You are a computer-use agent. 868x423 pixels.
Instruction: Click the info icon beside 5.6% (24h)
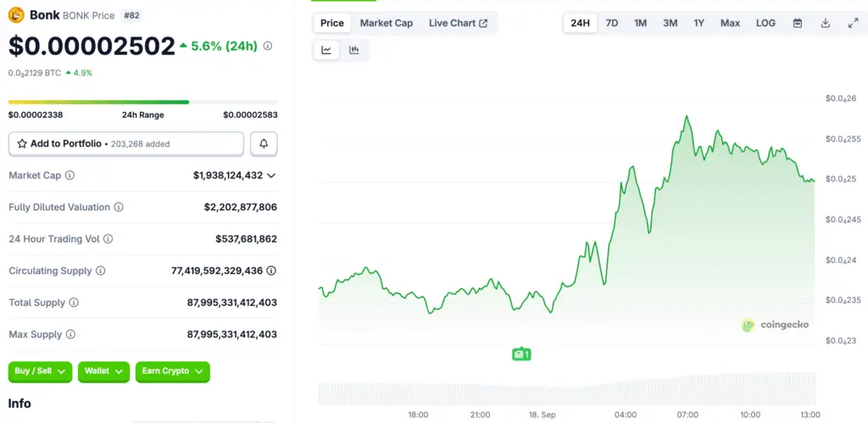pos(267,46)
